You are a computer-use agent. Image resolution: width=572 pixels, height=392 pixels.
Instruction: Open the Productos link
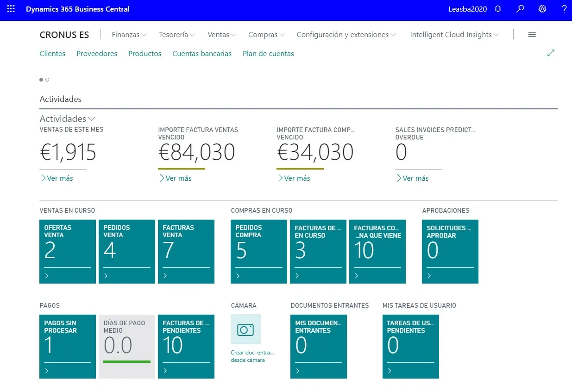pyautogui.click(x=145, y=54)
